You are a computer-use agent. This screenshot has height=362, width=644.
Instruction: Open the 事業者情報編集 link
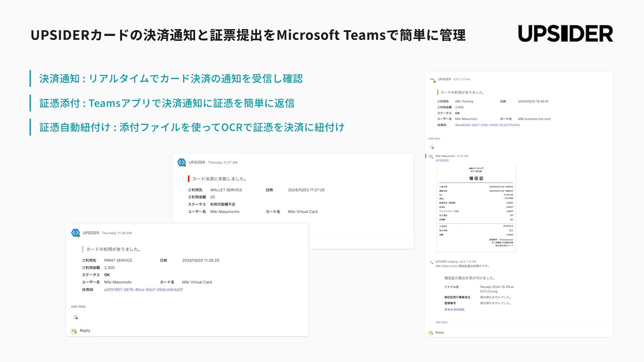coord(454,310)
